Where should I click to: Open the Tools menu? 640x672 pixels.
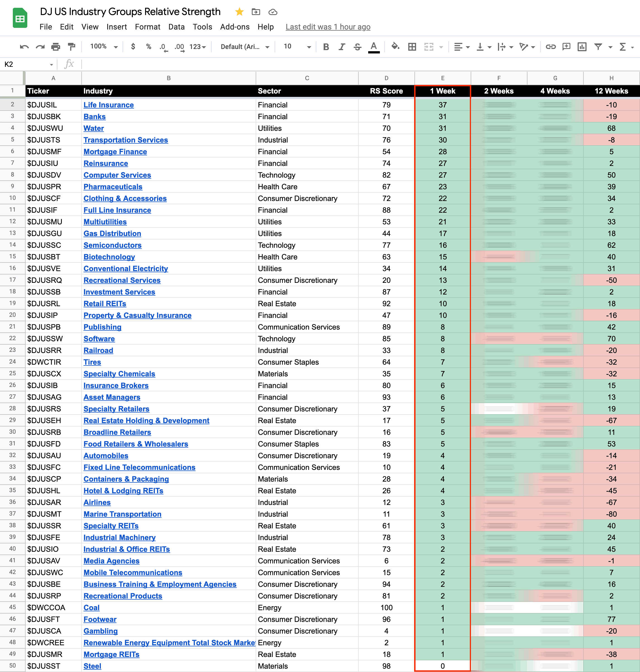point(202,27)
